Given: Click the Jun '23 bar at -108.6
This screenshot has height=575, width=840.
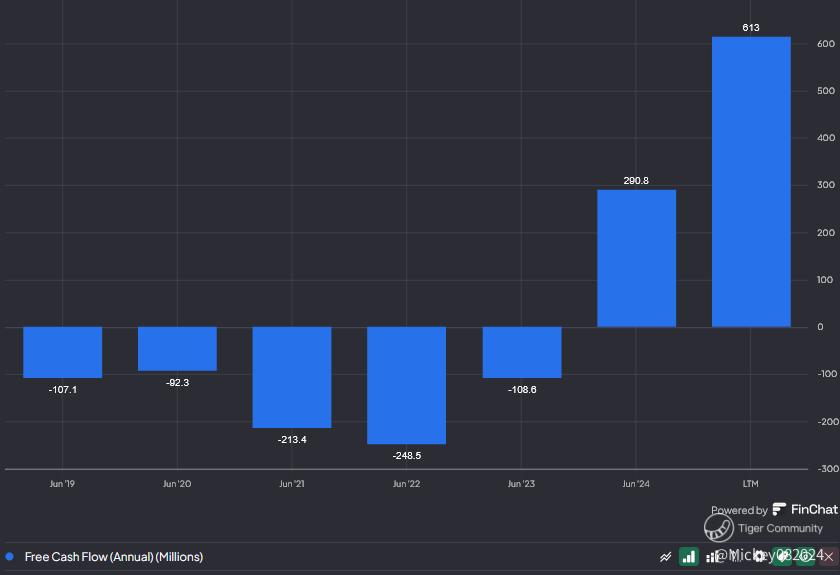Looking at the screenshot, I should [x=521, y=352].
